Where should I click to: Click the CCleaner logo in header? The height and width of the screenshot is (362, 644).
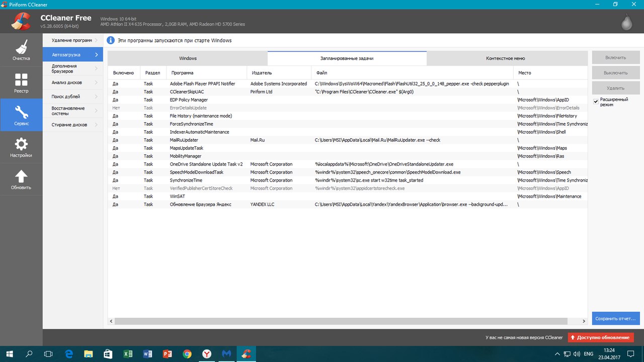(x=21, y=21)
